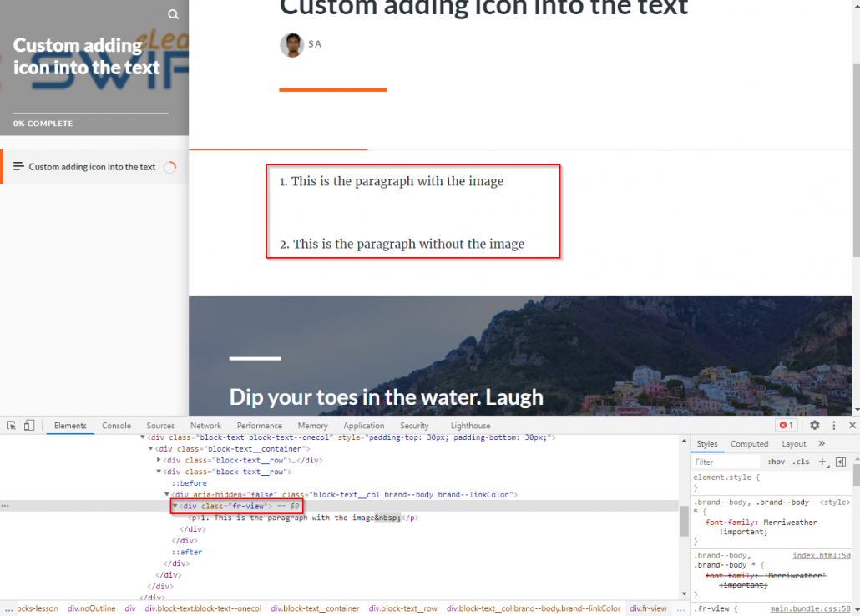The width and height of the screenshot is (860, 616).
Task: Open DevTools settings gear
Action: (814, 425)
